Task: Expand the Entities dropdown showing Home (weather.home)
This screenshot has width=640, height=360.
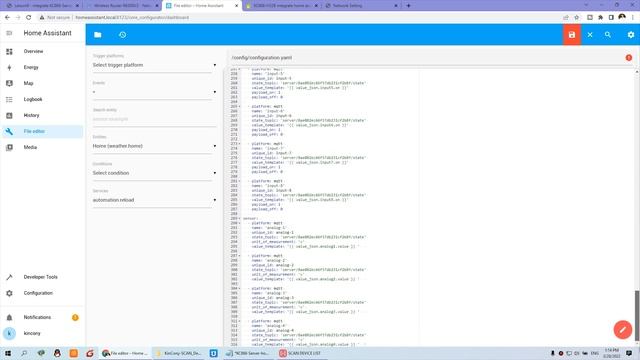Action: point(154,146)
